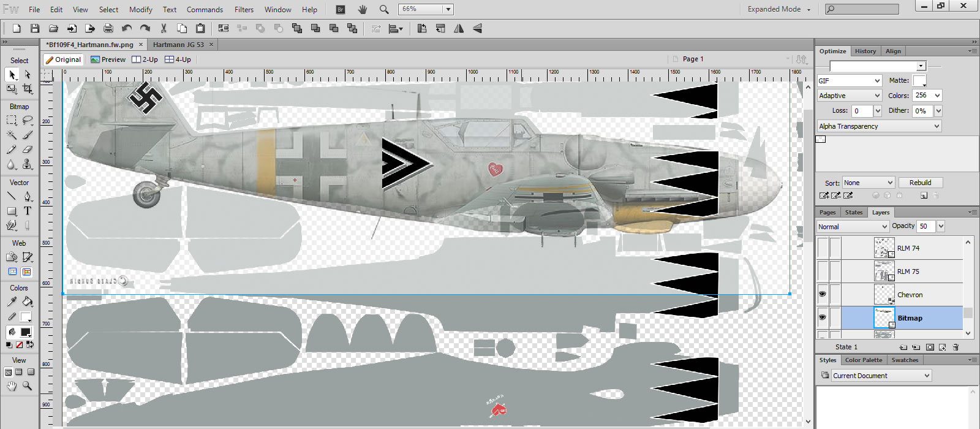Click Flip Horizontal icon in toolbar
980x429 pixels.
pos(459,28)
